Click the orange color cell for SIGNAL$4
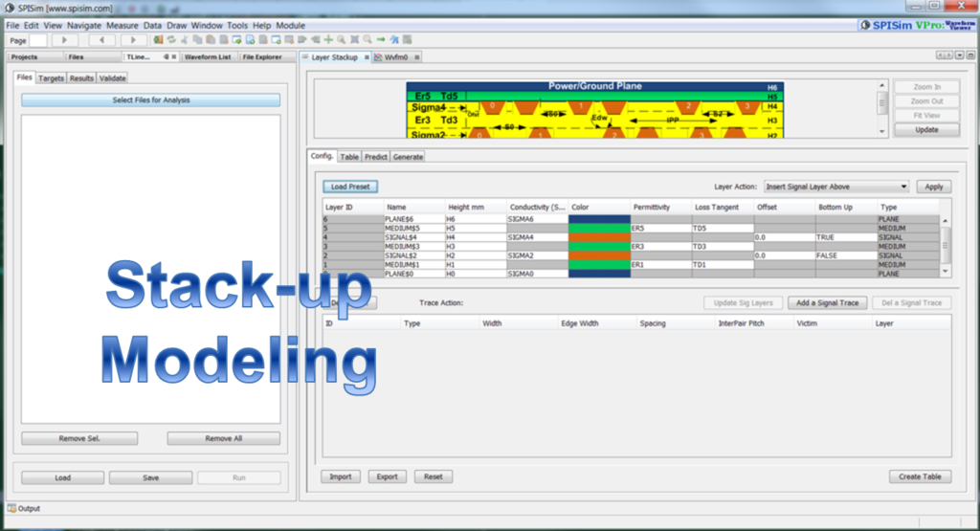Screen dimensions: 980x531 coord(598,237)
